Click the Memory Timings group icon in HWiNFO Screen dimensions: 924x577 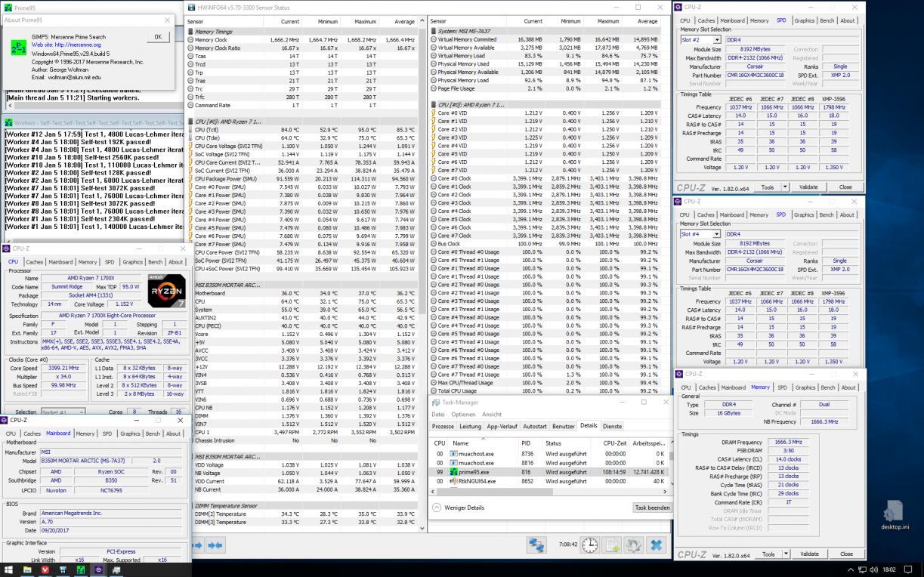click(190, 32)
